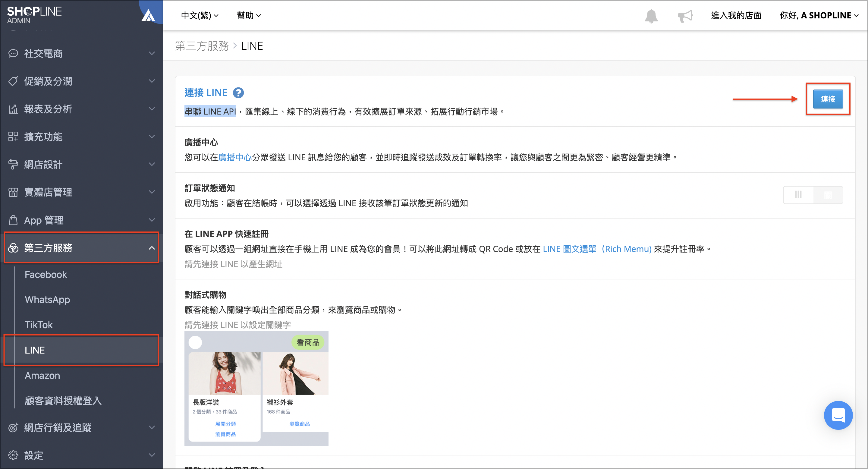
Task: Open the 幫助 help dropdown
Action: (x=249, y=15)
